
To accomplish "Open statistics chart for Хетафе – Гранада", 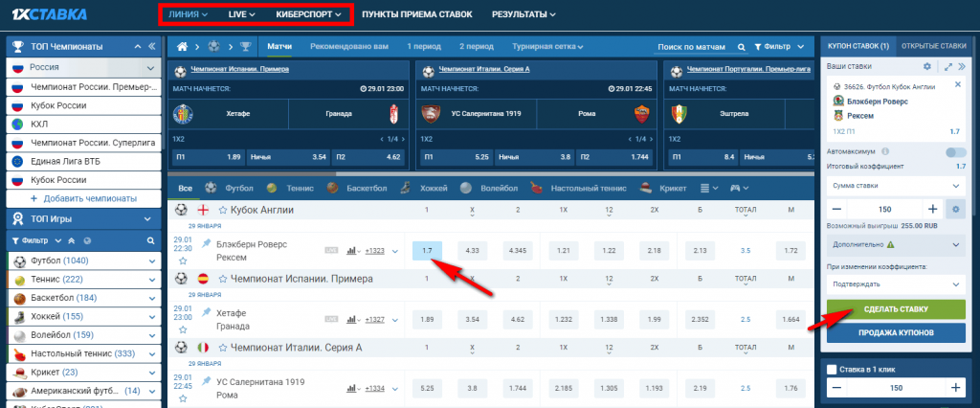I will click(x=351, y=320).
